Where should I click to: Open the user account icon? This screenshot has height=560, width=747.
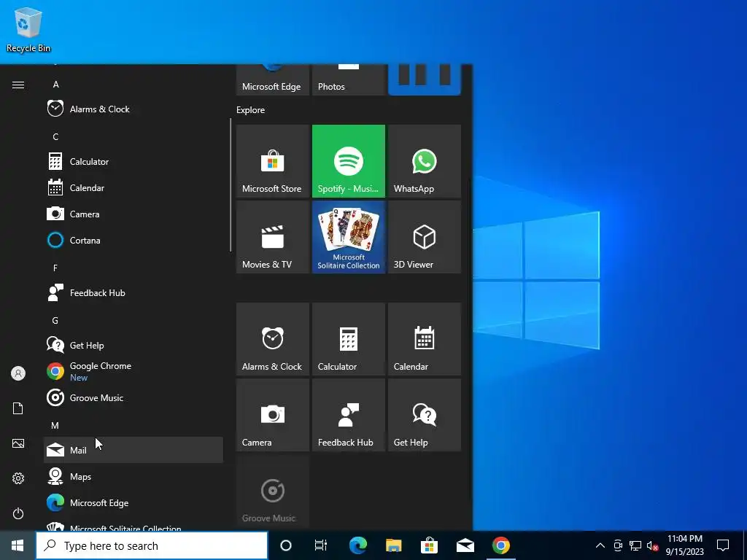pos(18,373)
